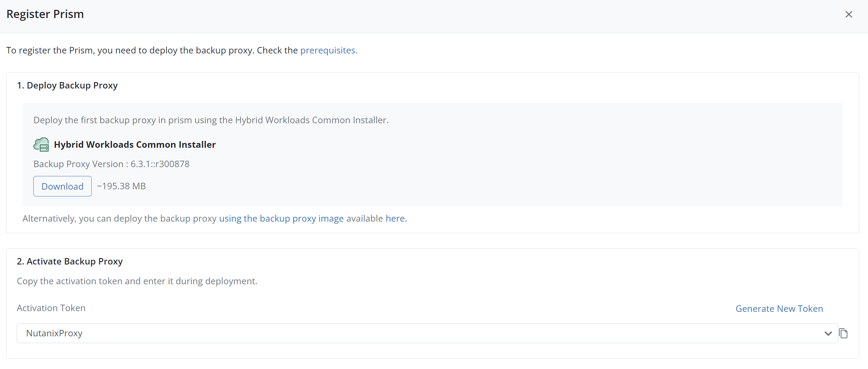
Task: Follow the 'here' image download link
Action: (x=396, y=219)
